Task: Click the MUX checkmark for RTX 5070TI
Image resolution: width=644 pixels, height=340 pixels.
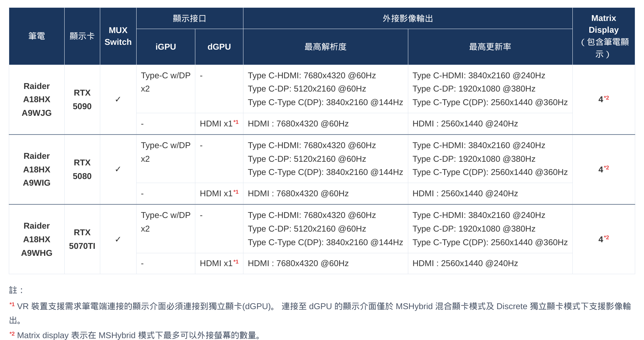Action: click(x=118, y=239)
